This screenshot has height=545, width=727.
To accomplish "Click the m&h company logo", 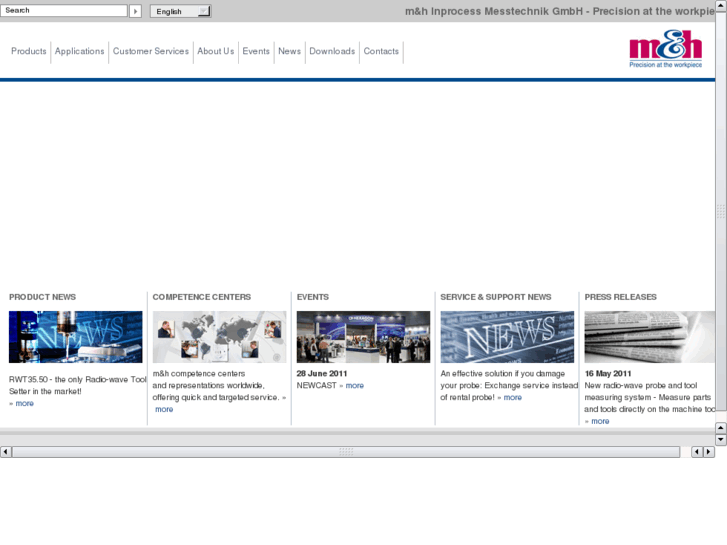I will [665, 49].
